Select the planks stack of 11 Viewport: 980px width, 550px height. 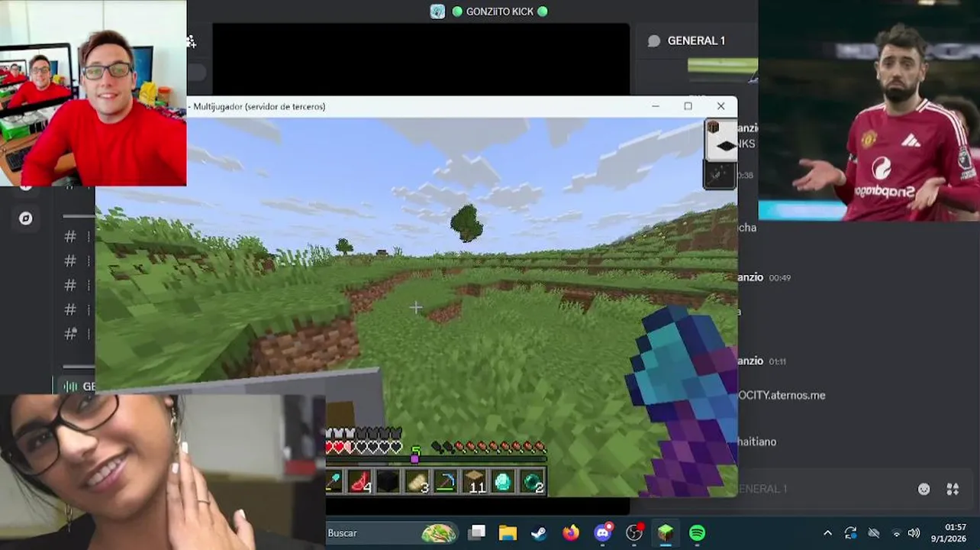[x=474, y=481]
